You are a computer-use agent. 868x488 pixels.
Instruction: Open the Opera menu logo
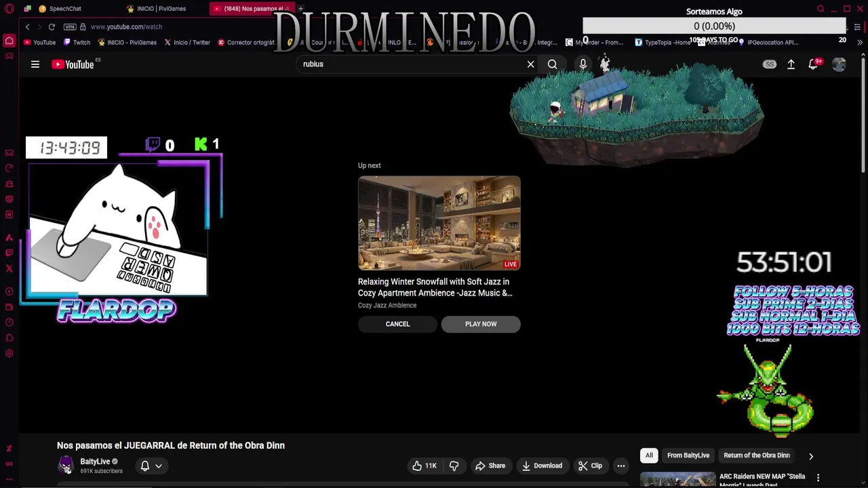pyautogui.click(x=9, y=9)
